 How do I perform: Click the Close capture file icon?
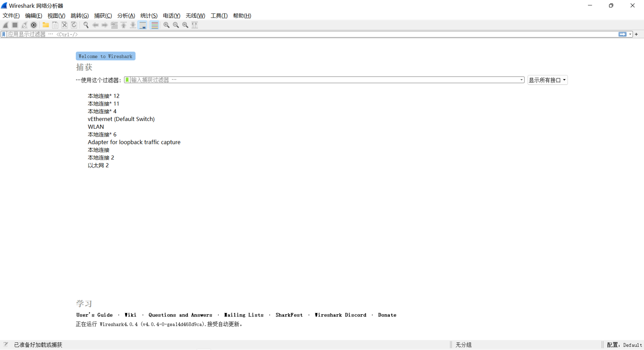point(64,25)
